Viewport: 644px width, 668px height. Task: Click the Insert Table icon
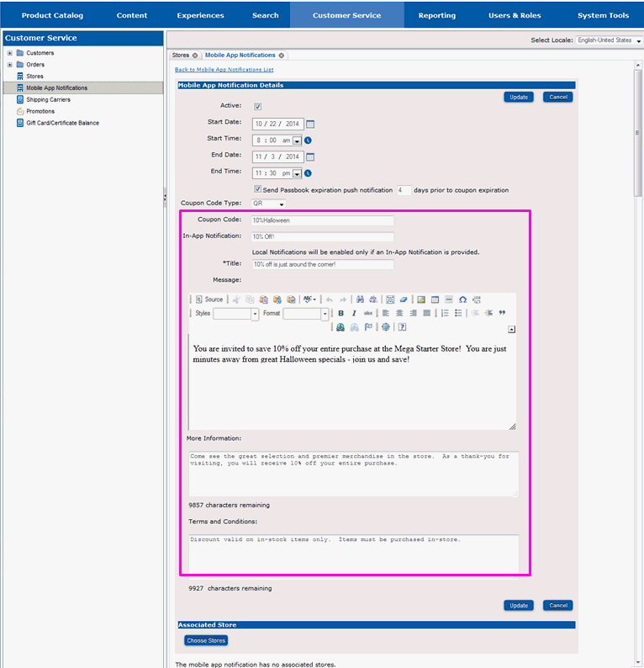[x=435, y=300]
